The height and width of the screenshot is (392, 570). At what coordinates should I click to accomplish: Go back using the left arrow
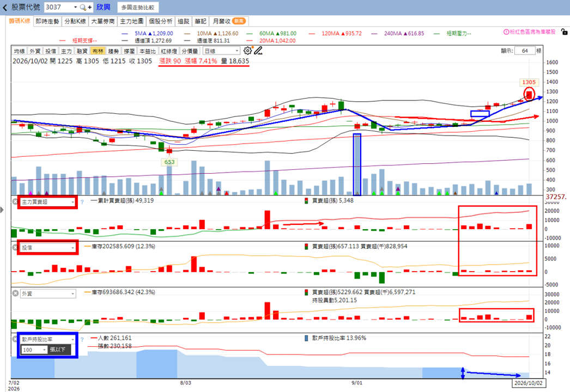coord(5,7)
